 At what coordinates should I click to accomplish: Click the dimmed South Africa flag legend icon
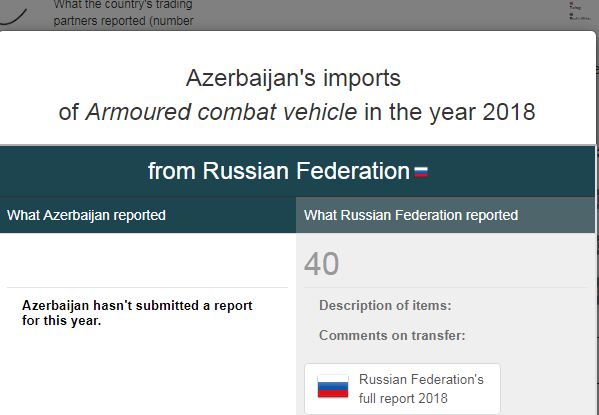coord(571,15)
